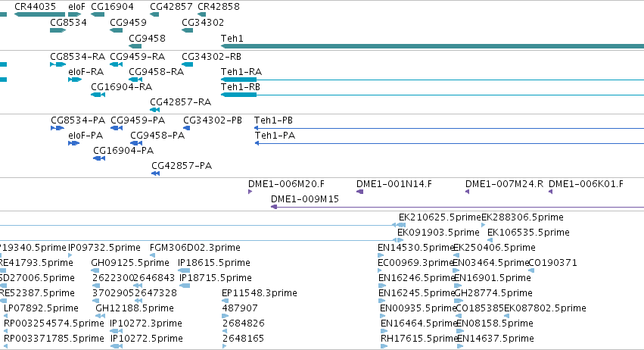This screenshot has height=350, width=644.
Task: Click the CG9458-PA protein label
Action: point(157,136)
